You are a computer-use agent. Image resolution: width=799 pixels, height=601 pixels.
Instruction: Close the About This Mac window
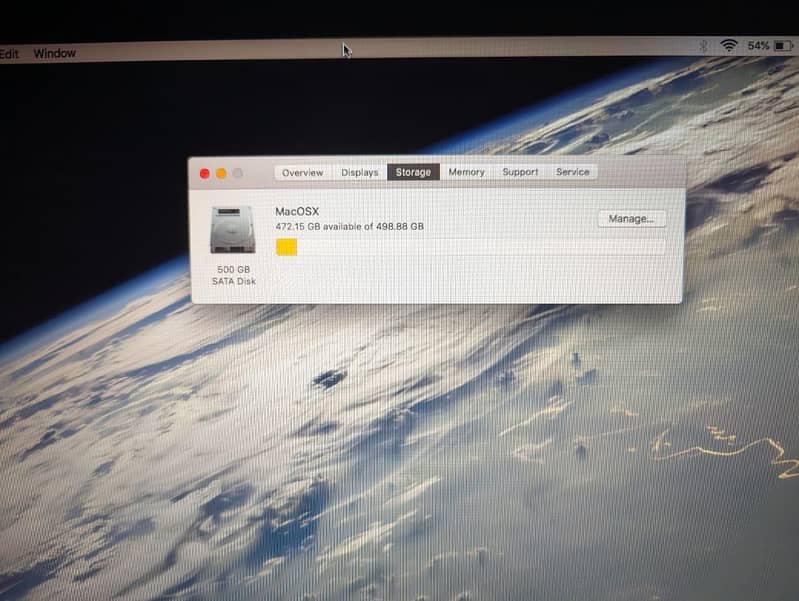205,174
